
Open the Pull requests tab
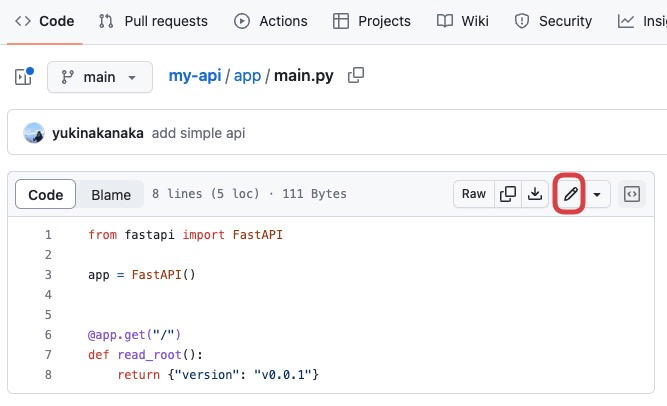click(154, 21)
